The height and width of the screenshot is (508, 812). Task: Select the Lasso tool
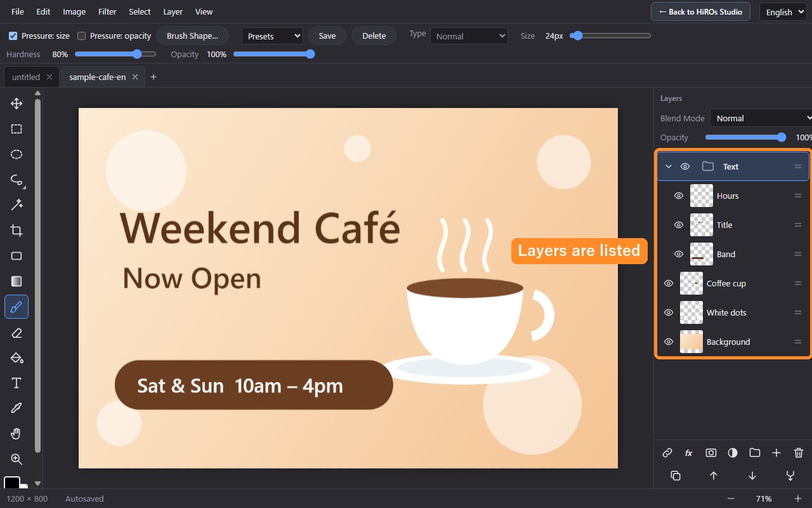[16, 180]
